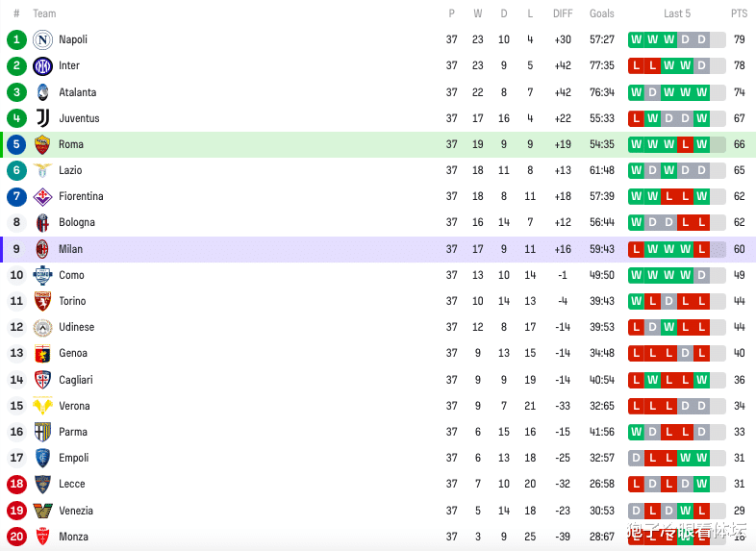The height and width of the screenshot is (551, 756).
Task: Select rank 1 green position badge
Action: point(16,39)
